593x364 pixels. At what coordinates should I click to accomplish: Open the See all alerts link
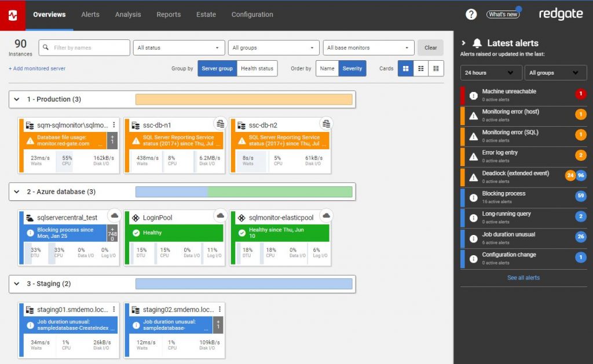pyautogui.click(x=523, y=278)
